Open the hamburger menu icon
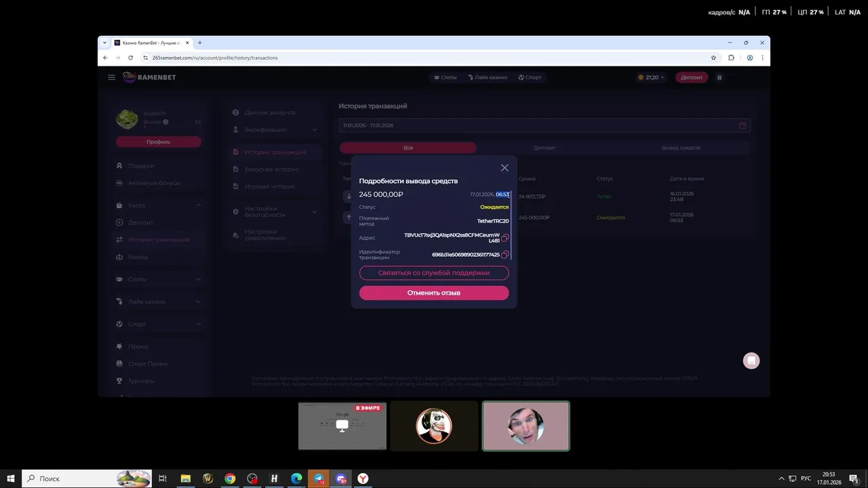868x488 pixels. [x=112, y=77]
